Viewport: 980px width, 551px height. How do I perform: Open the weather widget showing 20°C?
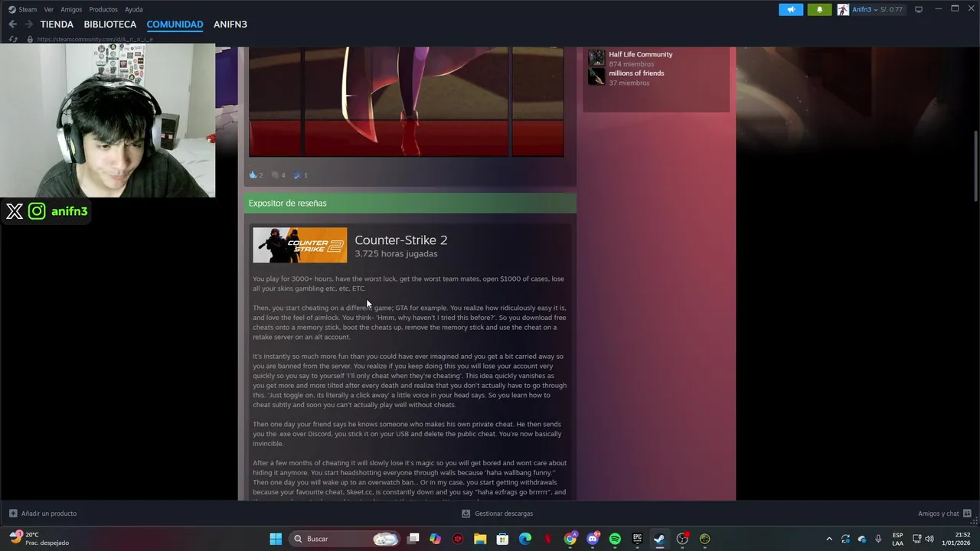pyautogui.click(x=38, y=539)
